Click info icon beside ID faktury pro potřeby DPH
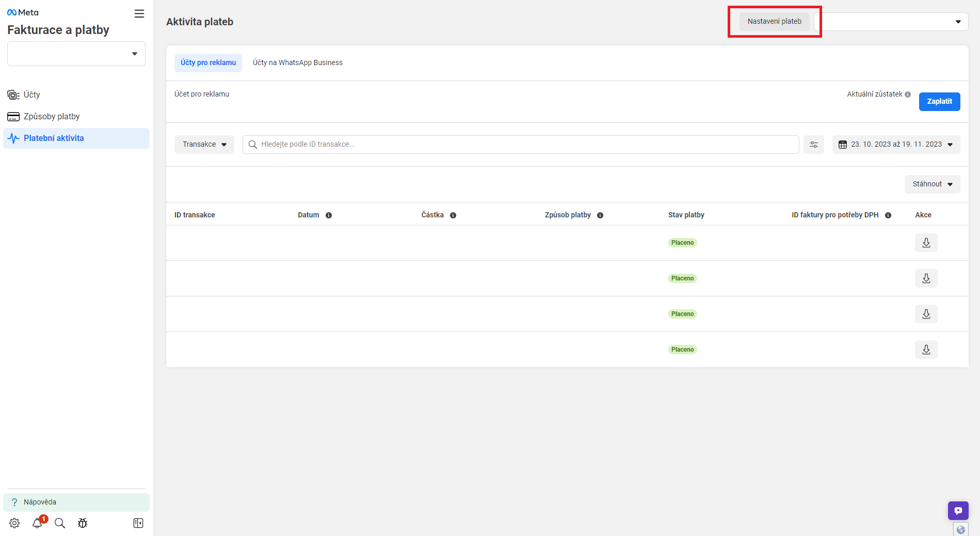Image resolution: width=980 pixels, height=536 pixels. (888, 215)
